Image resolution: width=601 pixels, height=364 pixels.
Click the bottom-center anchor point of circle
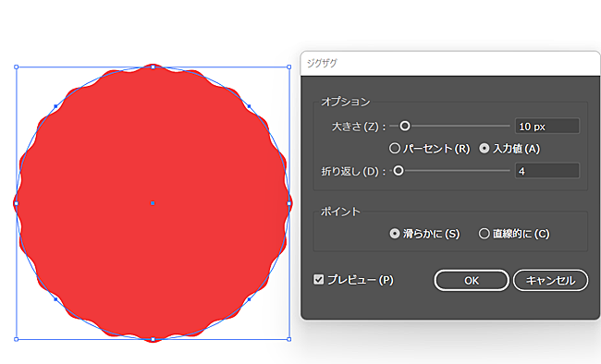(153, 339)
